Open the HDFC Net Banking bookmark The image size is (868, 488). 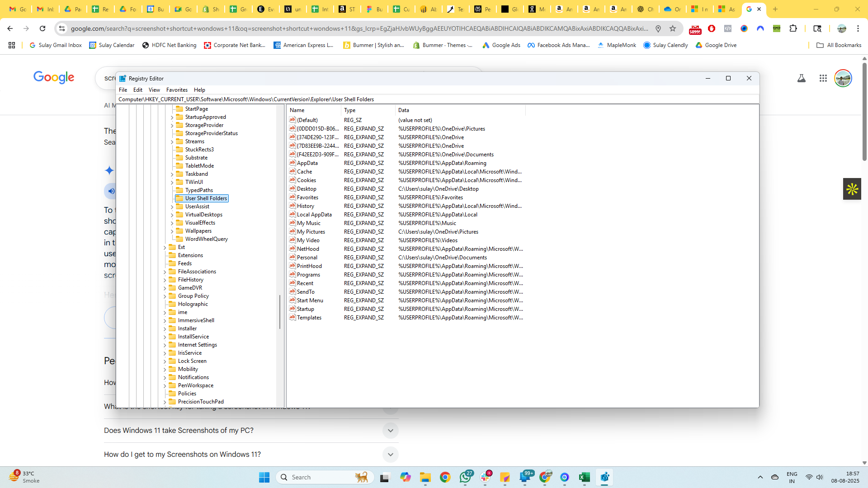[x=169, y=45]
